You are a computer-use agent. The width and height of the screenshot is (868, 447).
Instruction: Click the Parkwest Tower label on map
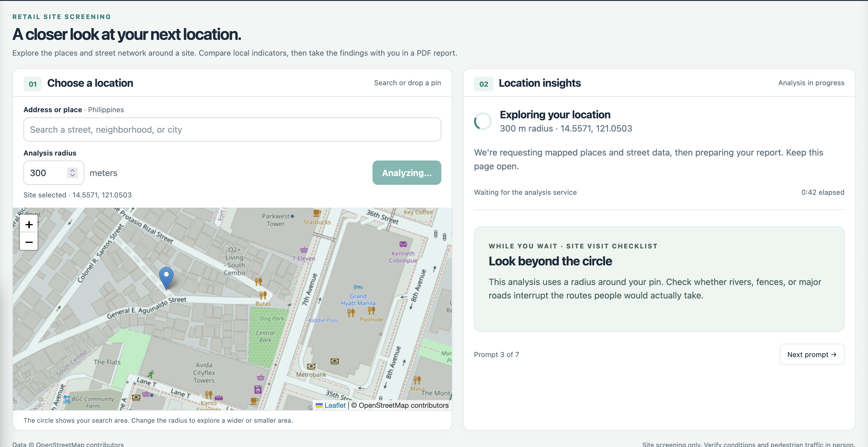(x=276, y=220)
